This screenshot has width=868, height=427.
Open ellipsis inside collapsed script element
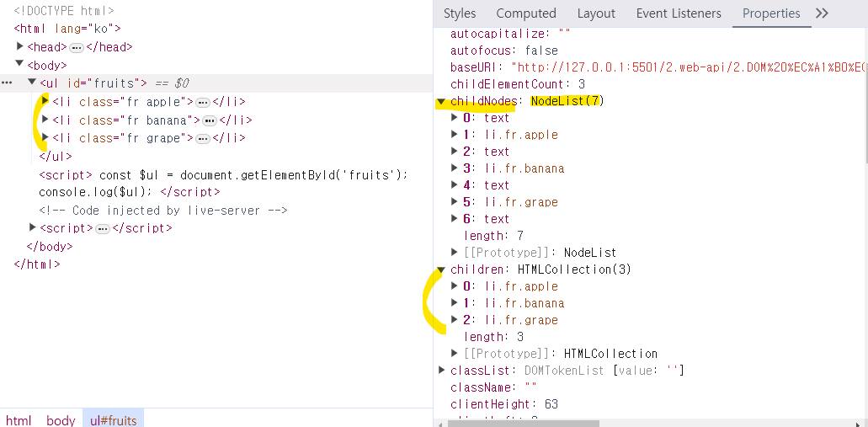coord(103,229)
